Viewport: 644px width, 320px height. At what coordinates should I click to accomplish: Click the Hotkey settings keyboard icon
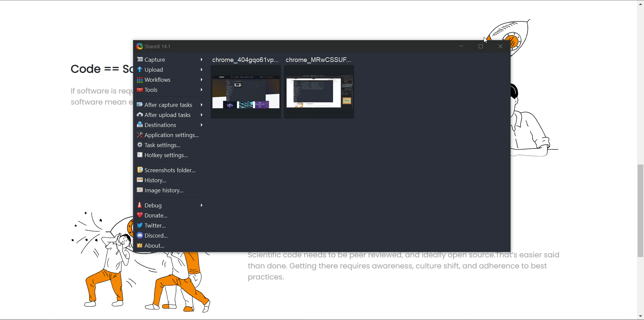[140, 155]
